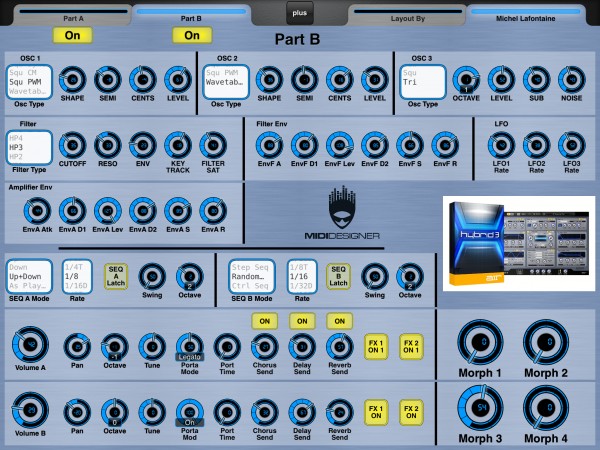The image size is (600, 450).
Task: Open the SEQ A Rate picker
Action: [x=77, y=277]
